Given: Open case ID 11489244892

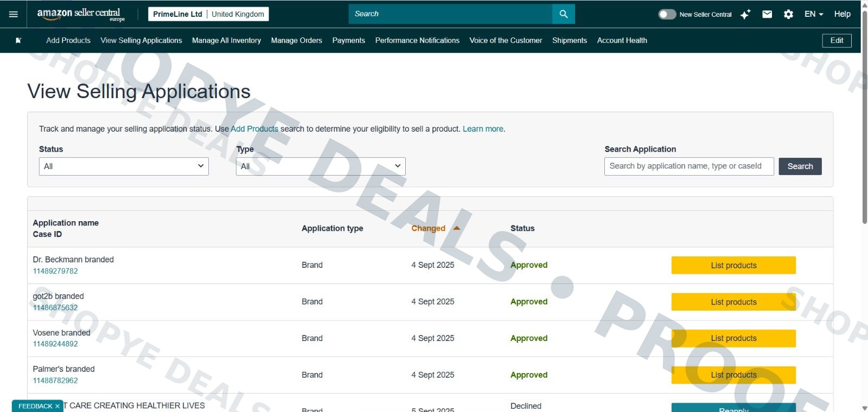Looking at the screenshot, I should (x=55, y=344).
